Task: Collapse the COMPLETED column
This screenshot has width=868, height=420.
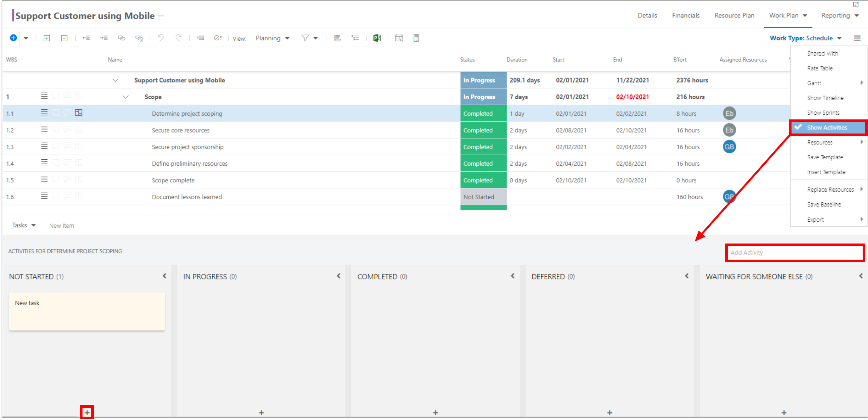Action: point(512,276)
